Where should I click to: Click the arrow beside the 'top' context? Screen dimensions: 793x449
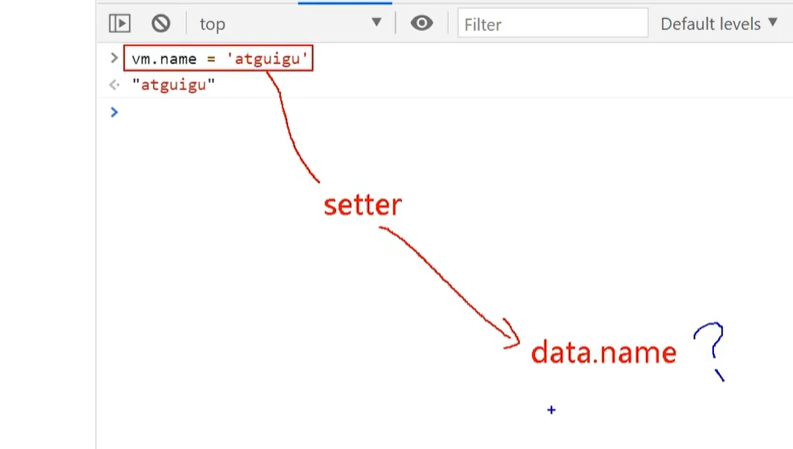(x=376, y=23)
